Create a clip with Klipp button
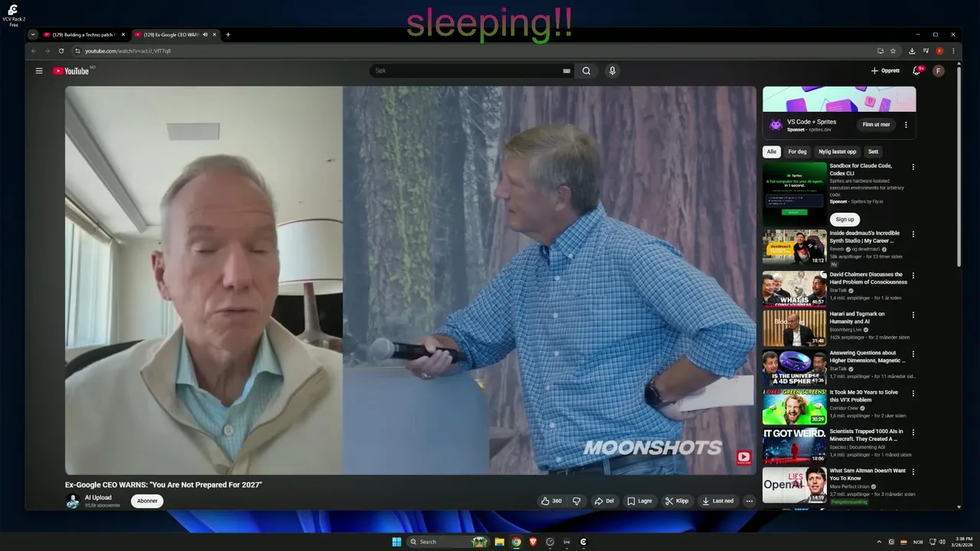 (677, 501)
